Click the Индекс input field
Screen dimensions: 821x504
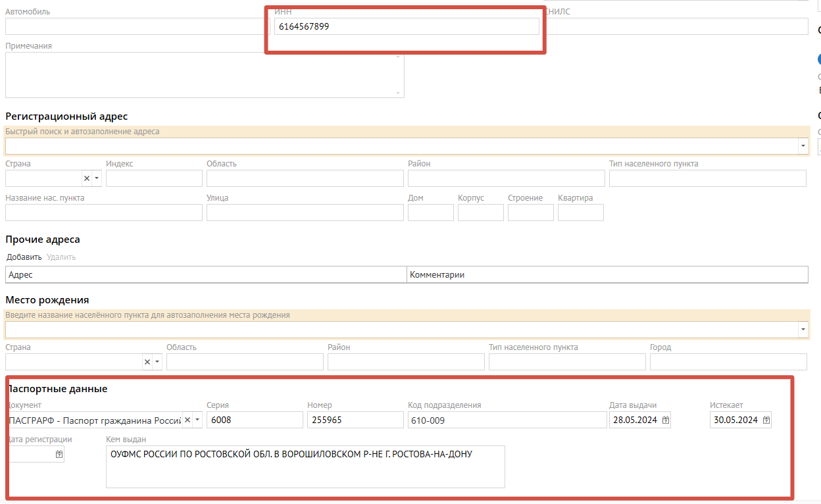click(x=154, y=178)
